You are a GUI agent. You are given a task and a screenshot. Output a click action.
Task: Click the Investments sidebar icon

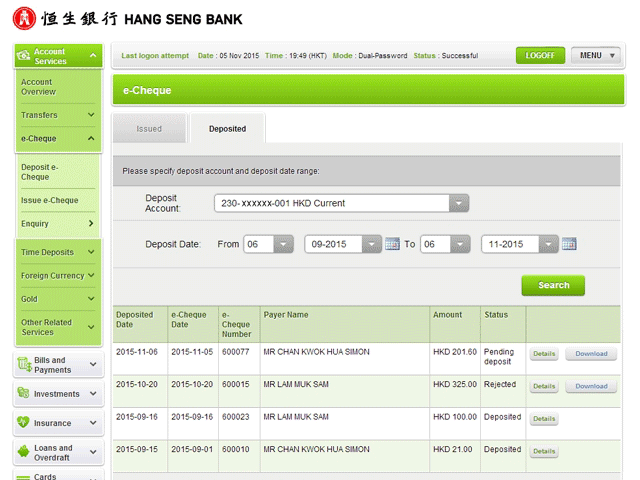(x=24, y=394)
